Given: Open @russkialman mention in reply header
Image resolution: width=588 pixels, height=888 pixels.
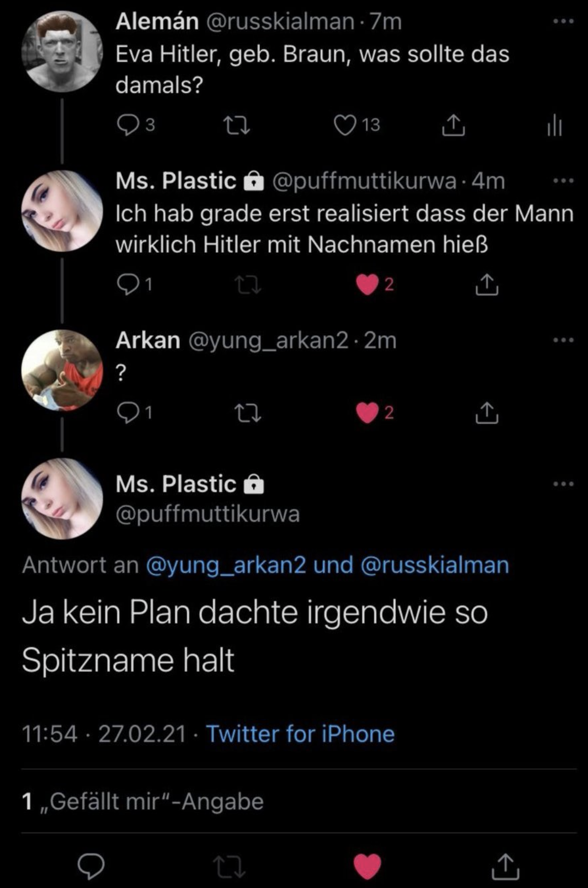Looking at the screenshot, I should 435,565.
